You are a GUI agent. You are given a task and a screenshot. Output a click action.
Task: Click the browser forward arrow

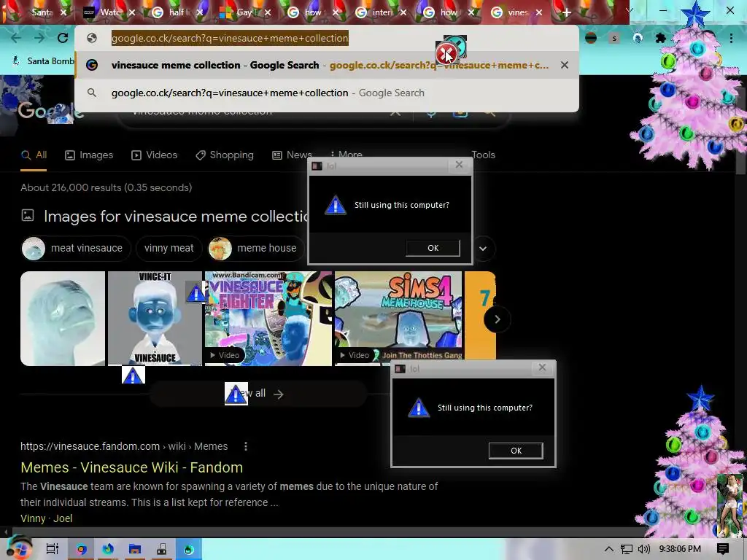pyautogui.click(x=39, y=38)
